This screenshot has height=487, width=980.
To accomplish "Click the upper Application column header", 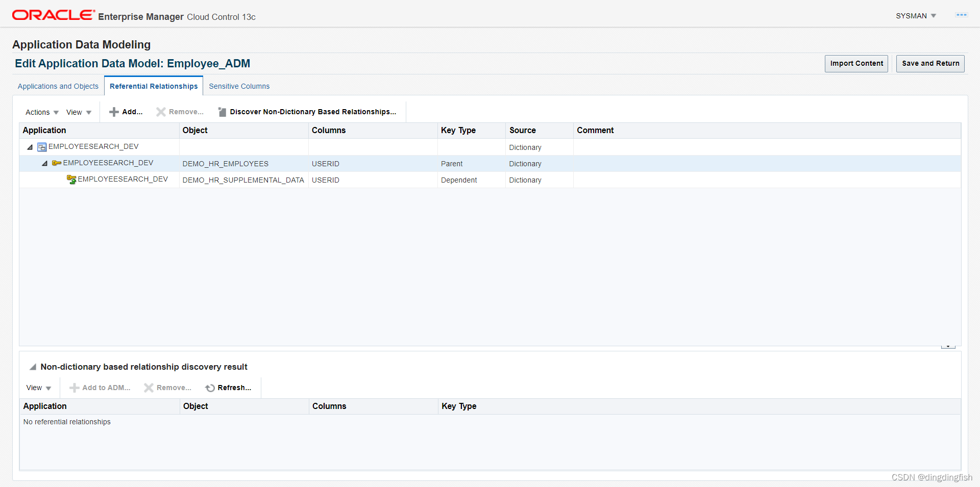I will [x=99, y=131].
